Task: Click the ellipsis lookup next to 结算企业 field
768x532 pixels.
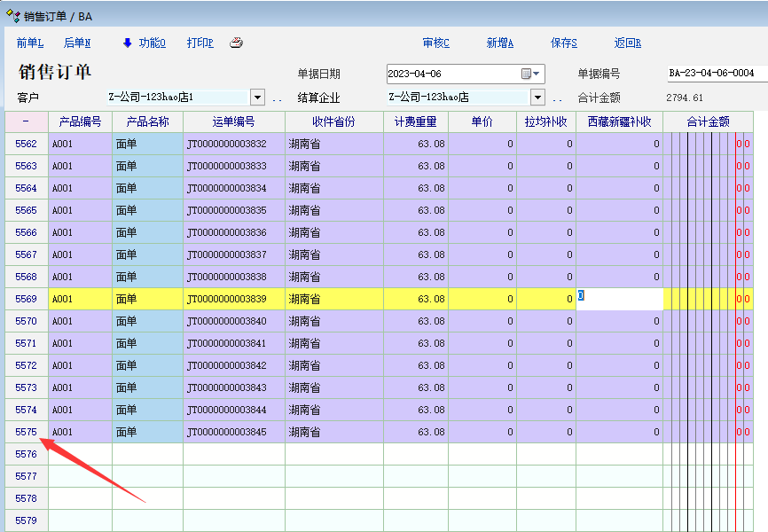Action: [x=558, y=98]
